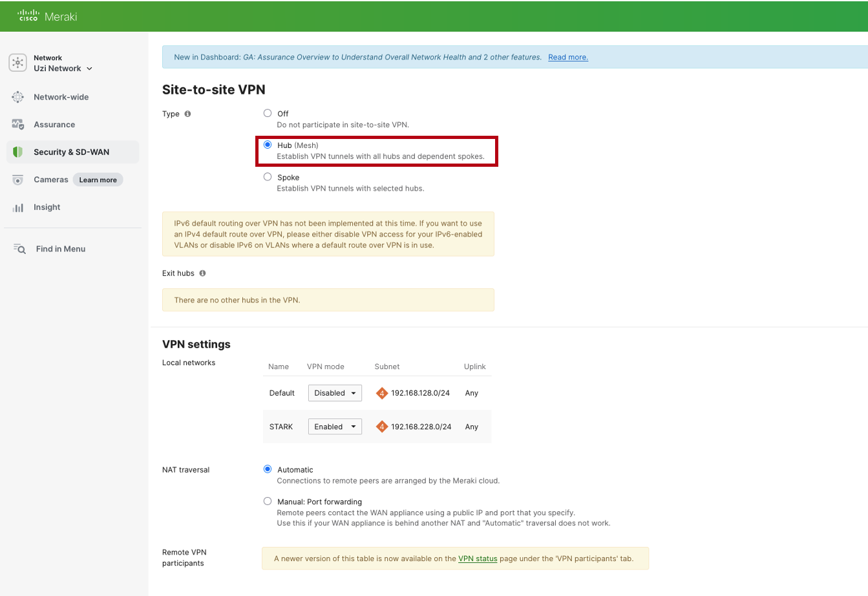
Task: Click the Assurance heartbeat icon
Action: (18, 124)
